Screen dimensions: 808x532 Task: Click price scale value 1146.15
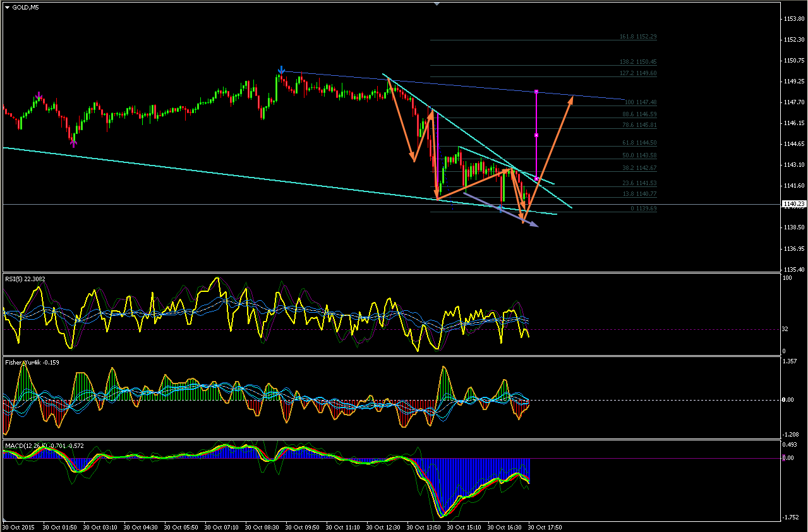pos(793,123)
